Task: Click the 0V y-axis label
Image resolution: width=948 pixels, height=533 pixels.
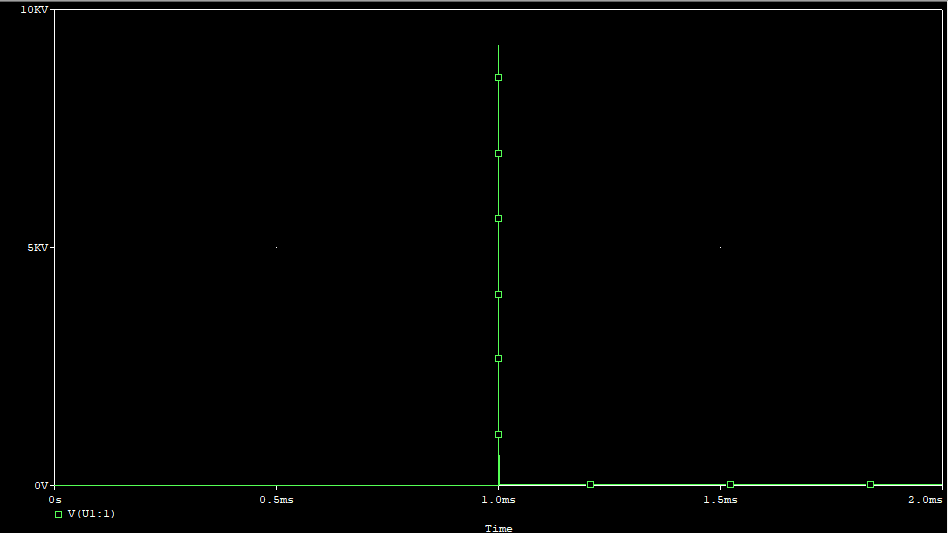Action: [41, 485]
